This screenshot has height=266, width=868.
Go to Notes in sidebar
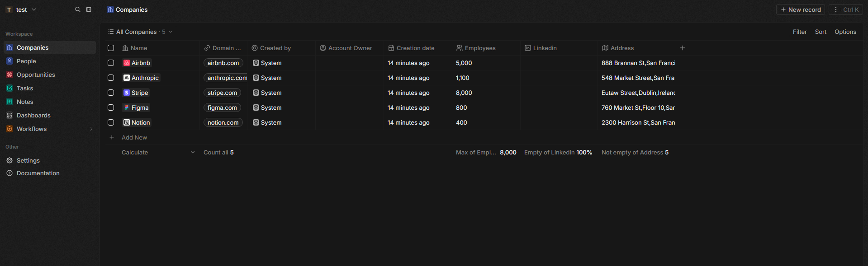click(x=50, y=102)
